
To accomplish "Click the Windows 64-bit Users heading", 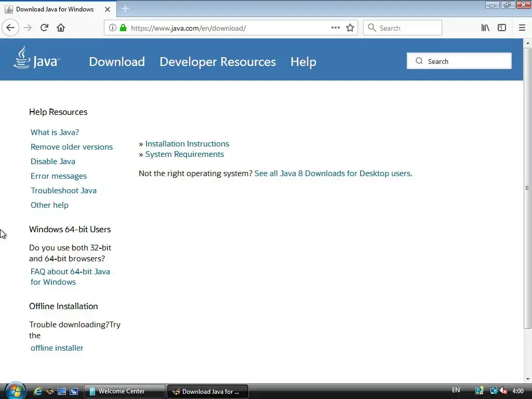I will [x=70, y=229].
